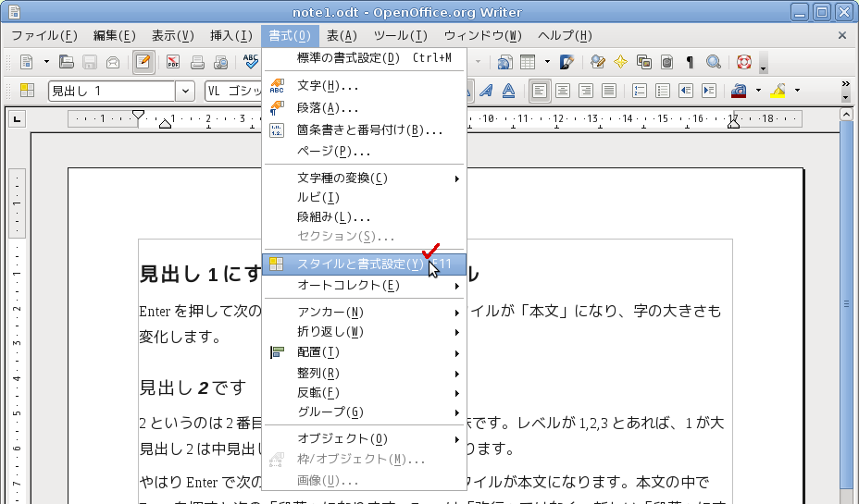
Task: Toggle Italic formatting button
Action: [486, 91]
